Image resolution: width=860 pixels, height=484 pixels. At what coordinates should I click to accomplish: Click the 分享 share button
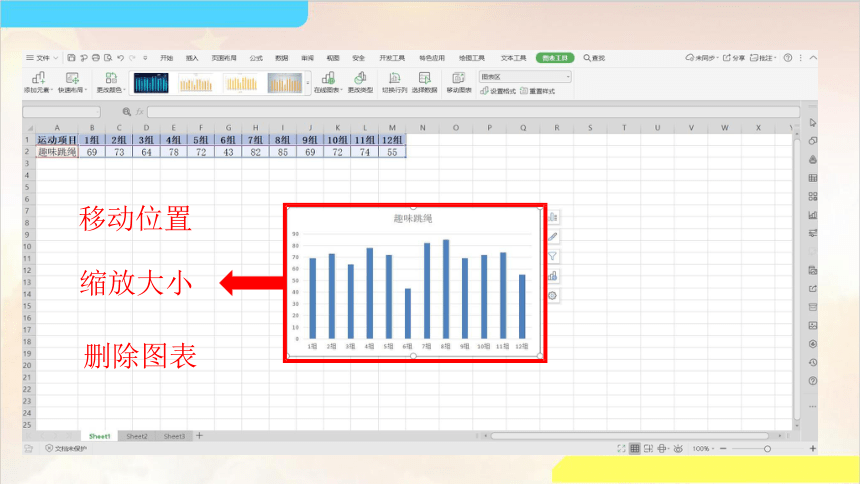[734, 58]
